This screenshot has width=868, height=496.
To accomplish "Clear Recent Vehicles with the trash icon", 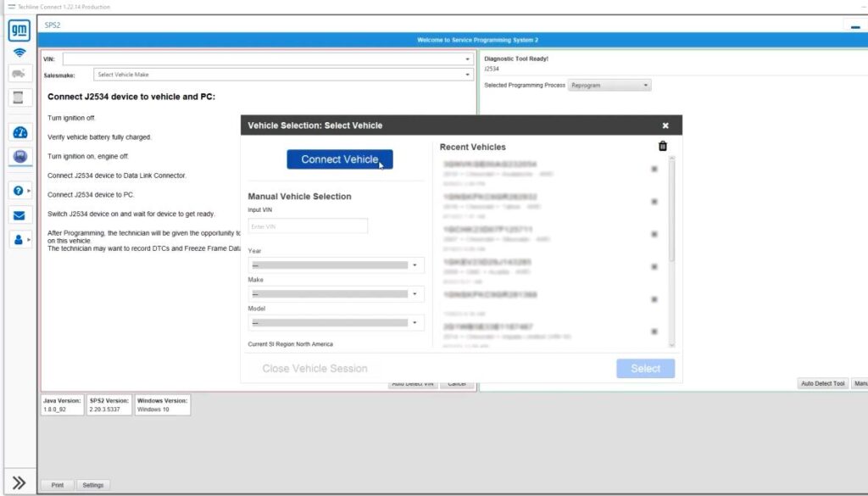I will (x=662, y=145).
